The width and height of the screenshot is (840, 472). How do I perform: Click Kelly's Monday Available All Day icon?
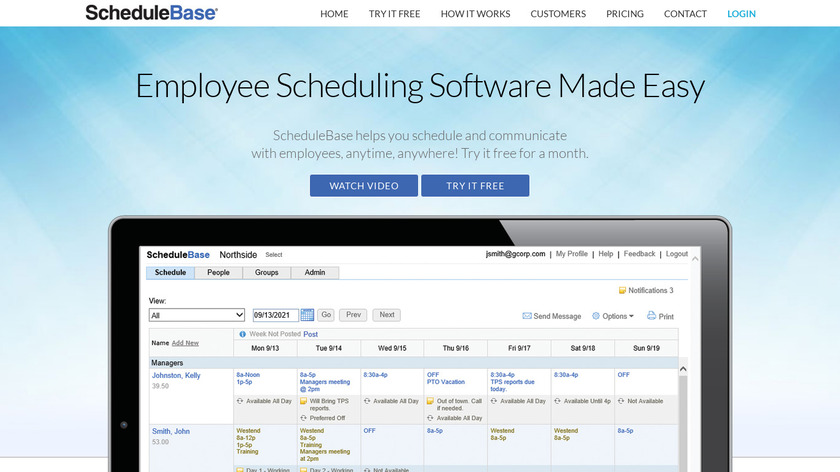pos(240,401)
